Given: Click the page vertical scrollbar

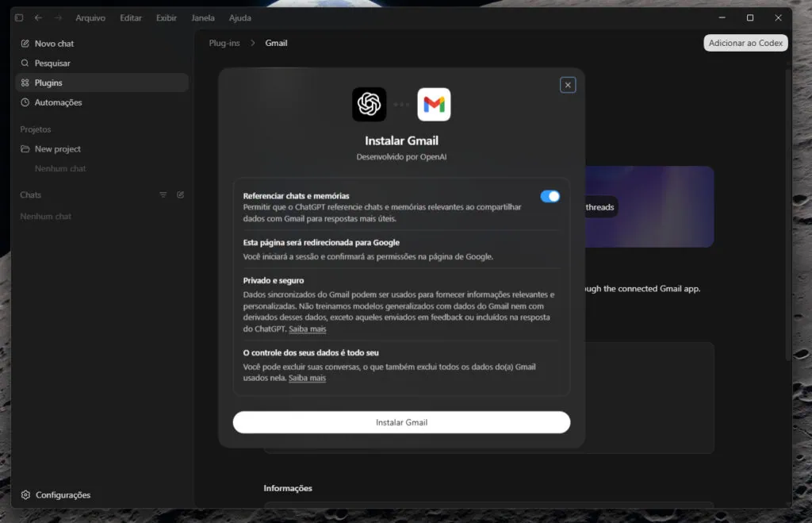Looking at the screenshot, I should pyautogui.click(x=788, y=215).
